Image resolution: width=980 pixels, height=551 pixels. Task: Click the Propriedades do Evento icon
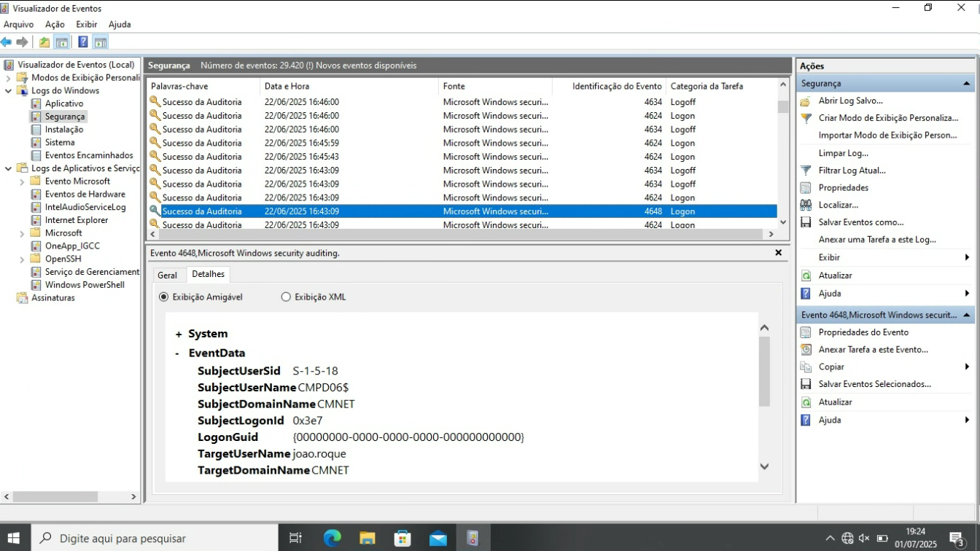tap(806, 332)
